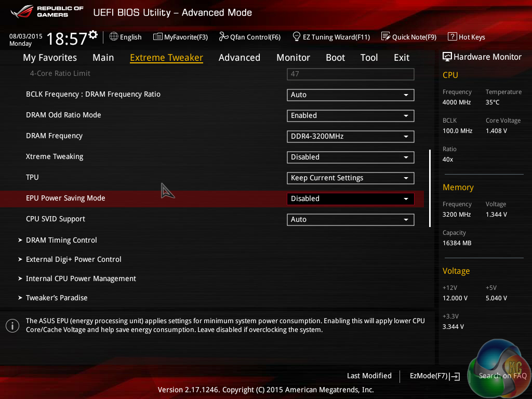The height and width of the screenshot is (399, 532).
Task: Open the EPU Power Saving Mode dropdown
Action: 350,199
